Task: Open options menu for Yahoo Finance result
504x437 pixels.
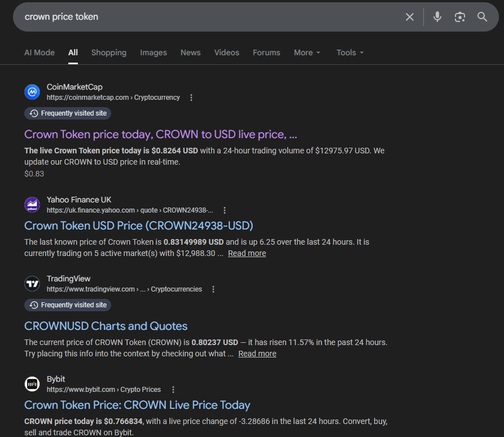Action: tap(225, 210)
